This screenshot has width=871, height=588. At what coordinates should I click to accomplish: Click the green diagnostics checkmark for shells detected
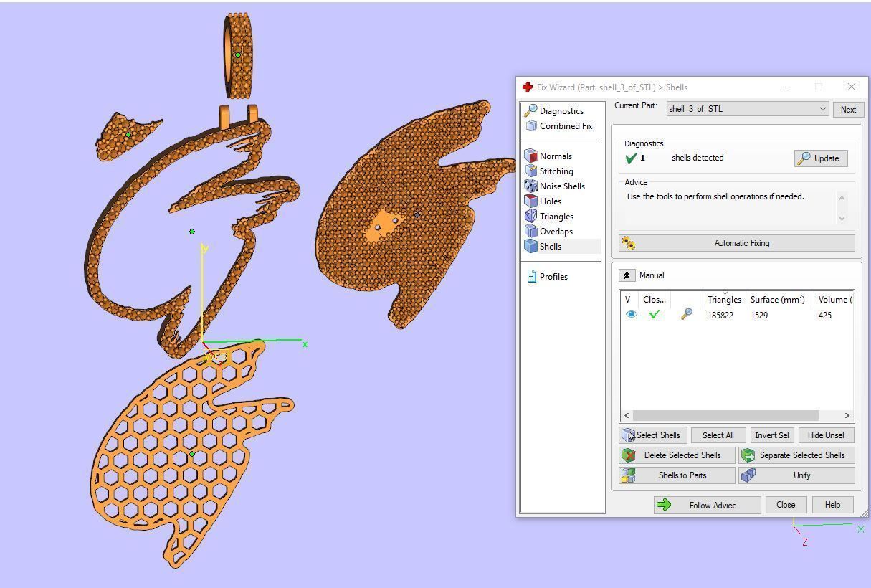coord(631,158)
